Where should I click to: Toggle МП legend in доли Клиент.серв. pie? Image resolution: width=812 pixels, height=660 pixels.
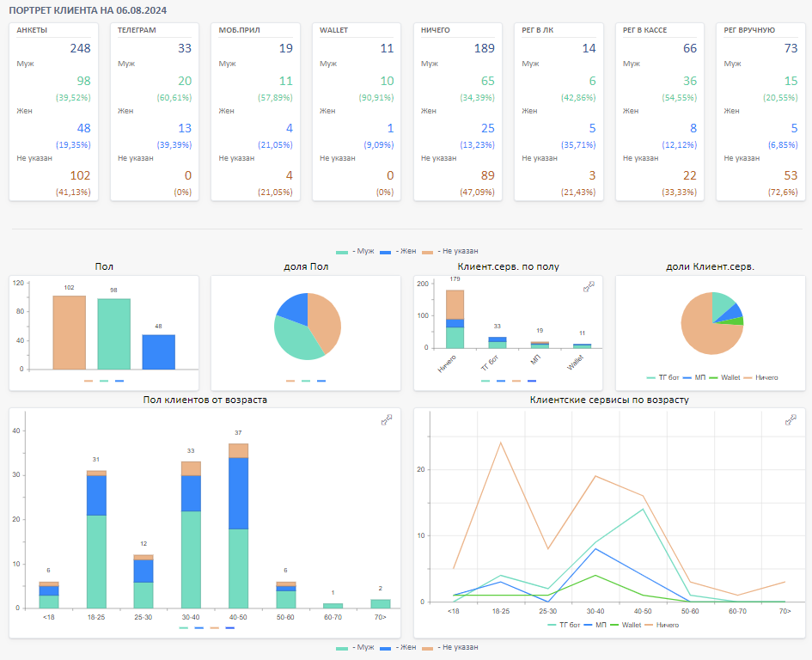tap(694, 377)
